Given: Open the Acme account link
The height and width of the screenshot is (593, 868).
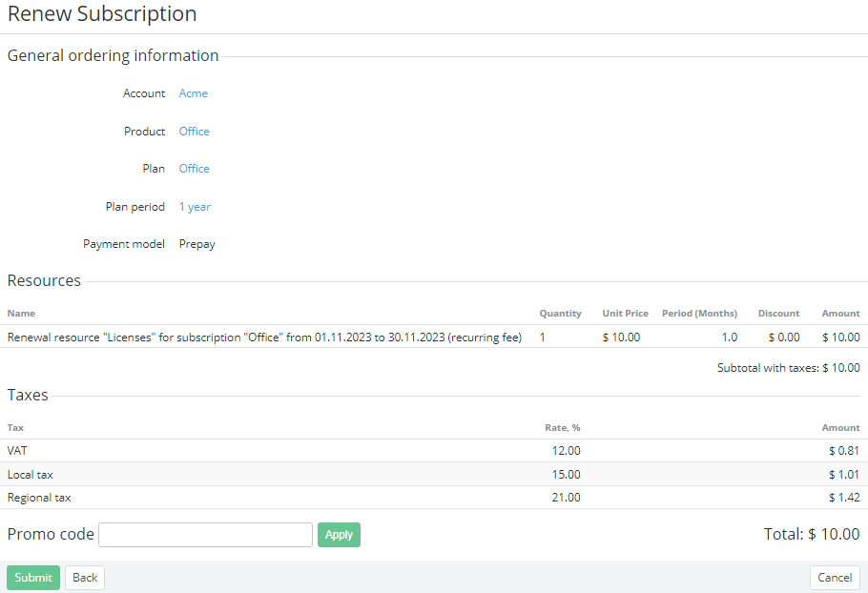Looking at the screenshot, I should (x=193, y=93).
